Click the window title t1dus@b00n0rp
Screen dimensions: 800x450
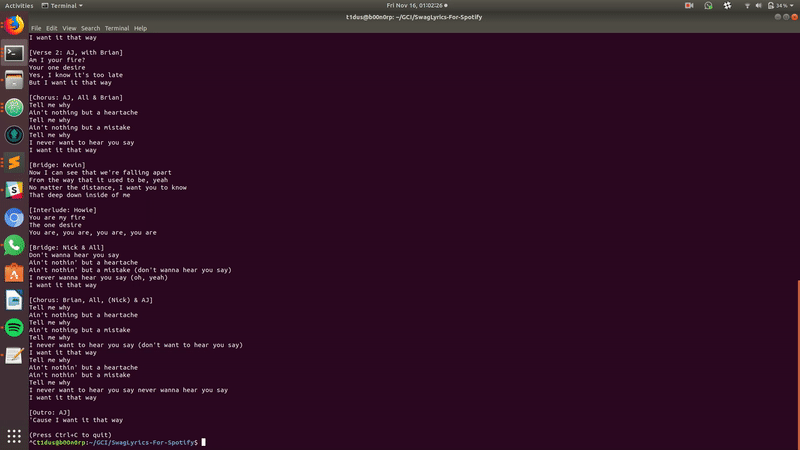point(414,17)
